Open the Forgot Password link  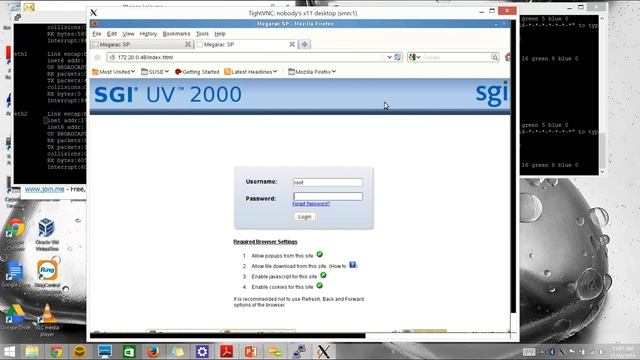point(311,204)
